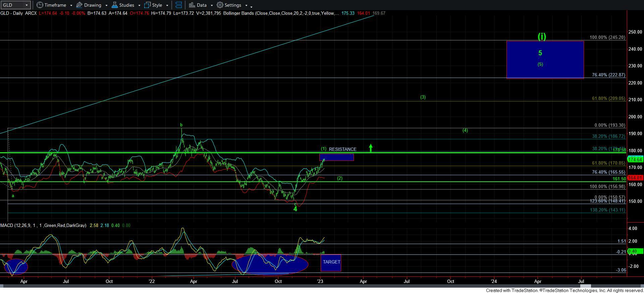Screen dimensions: 644x293
Task: Click the 250.00 price axis label
Action: (635, 32)
